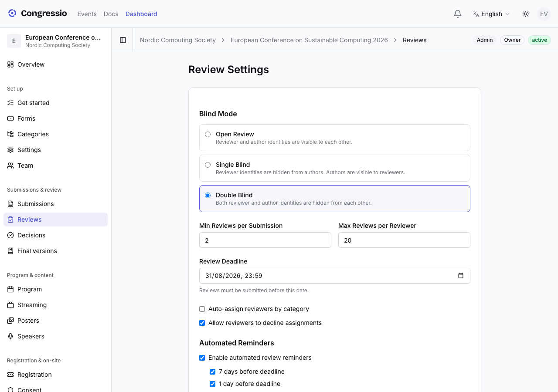Screen dimensions: 558x392
Task: Click European Conference on Sustainable Computing breadcrumb
Action: (x=309, y=40)
